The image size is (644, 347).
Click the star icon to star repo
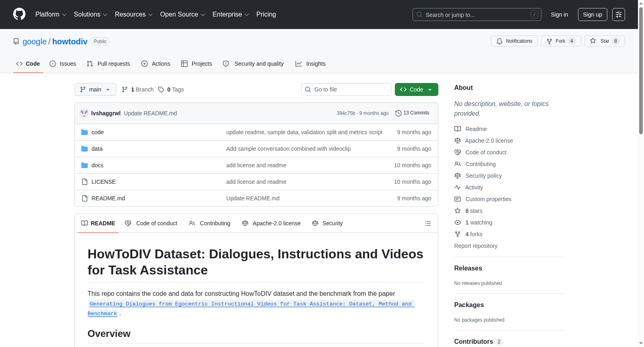point(593,41)
